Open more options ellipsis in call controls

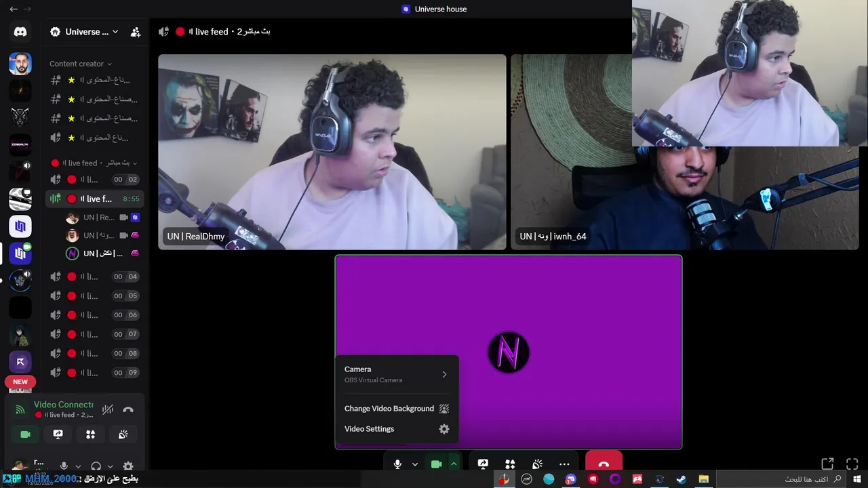point(564,464)
